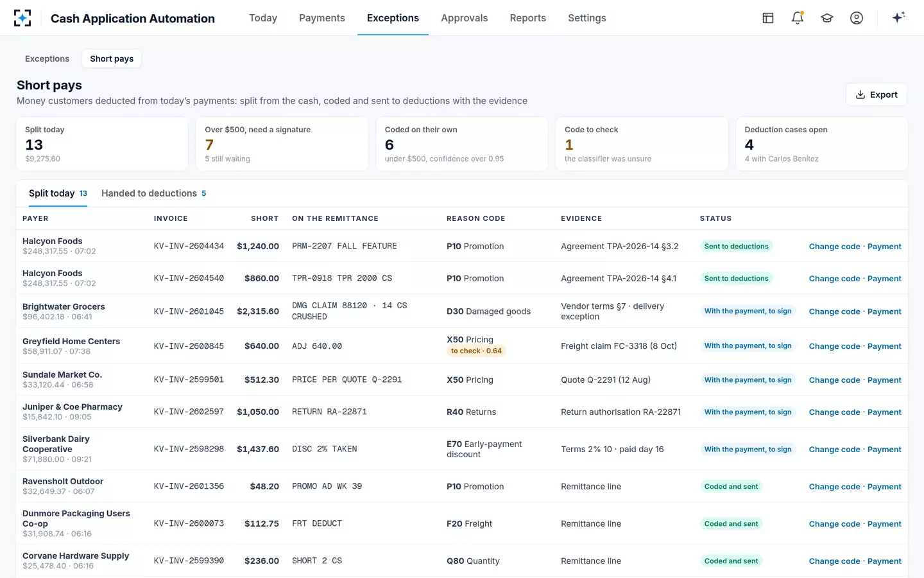Open the user account icon
924x578 pixels.
(857, 18)
